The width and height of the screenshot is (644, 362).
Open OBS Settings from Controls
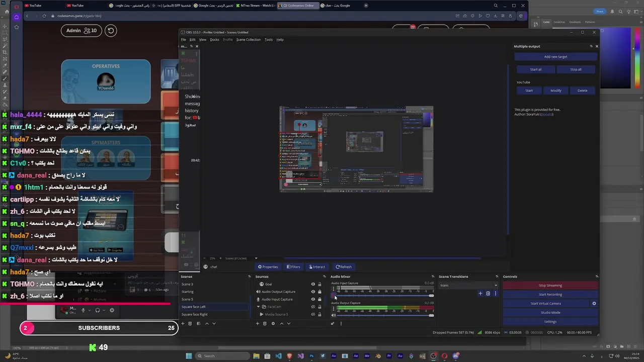click(550, 322)
